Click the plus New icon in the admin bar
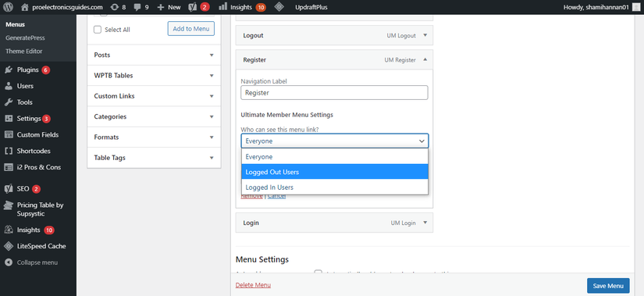Screen dimensions: 644x296 (x=161, y=7)
